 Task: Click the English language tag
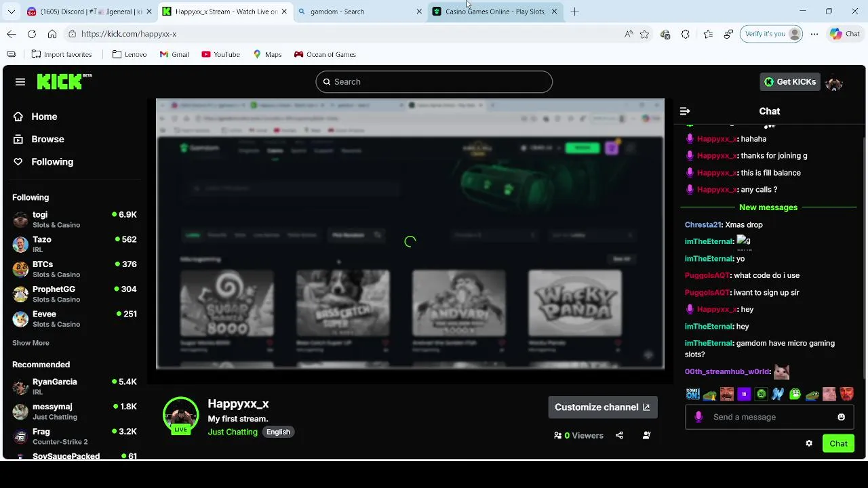(278, 432)
